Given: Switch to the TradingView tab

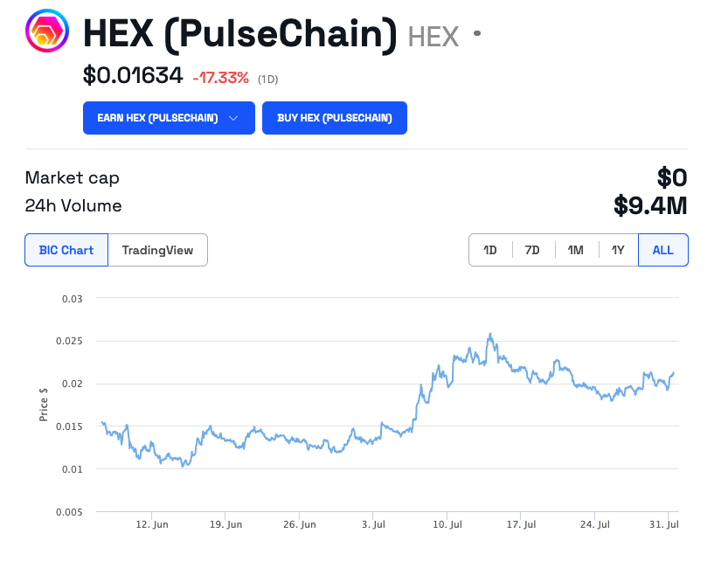Looking at the screenshot, I should [157, 250].
